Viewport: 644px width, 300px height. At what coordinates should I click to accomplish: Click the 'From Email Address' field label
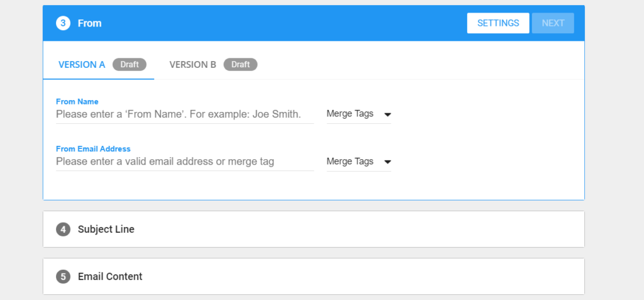93,149
